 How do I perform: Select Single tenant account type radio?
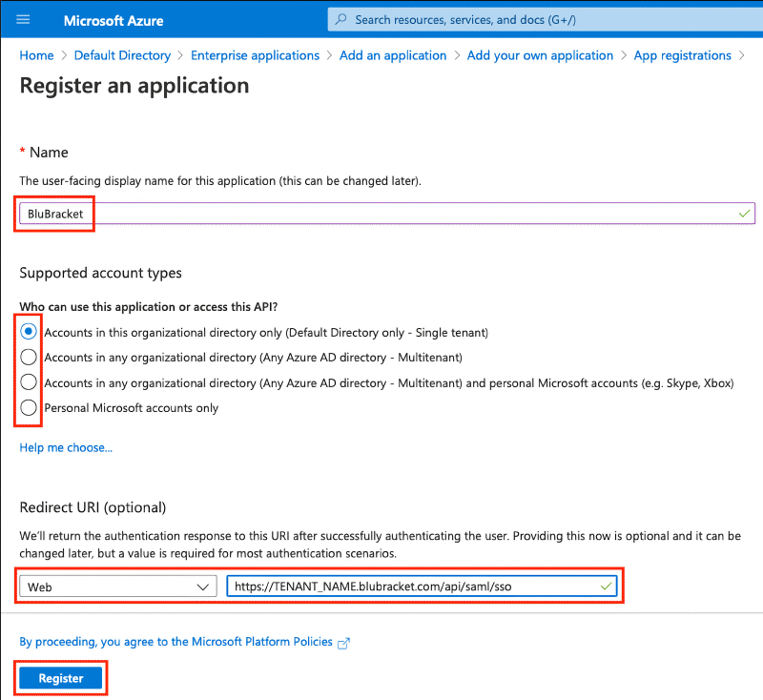point(29,332)
